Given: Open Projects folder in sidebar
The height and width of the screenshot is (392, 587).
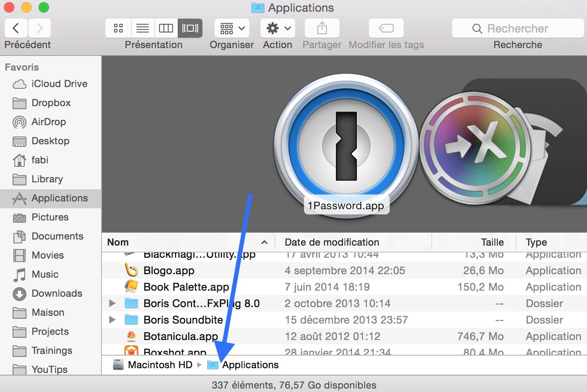Looking at the screenshot, I should (51, 331).
